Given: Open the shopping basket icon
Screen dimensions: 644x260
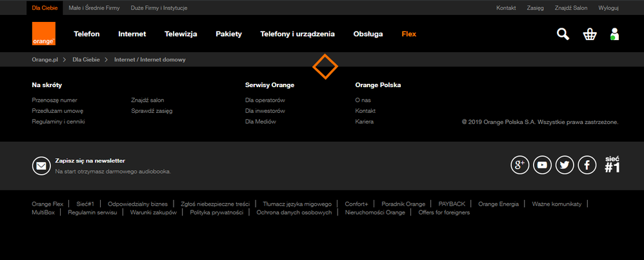Looking at the screenshot, I should [x=589, y=34].
